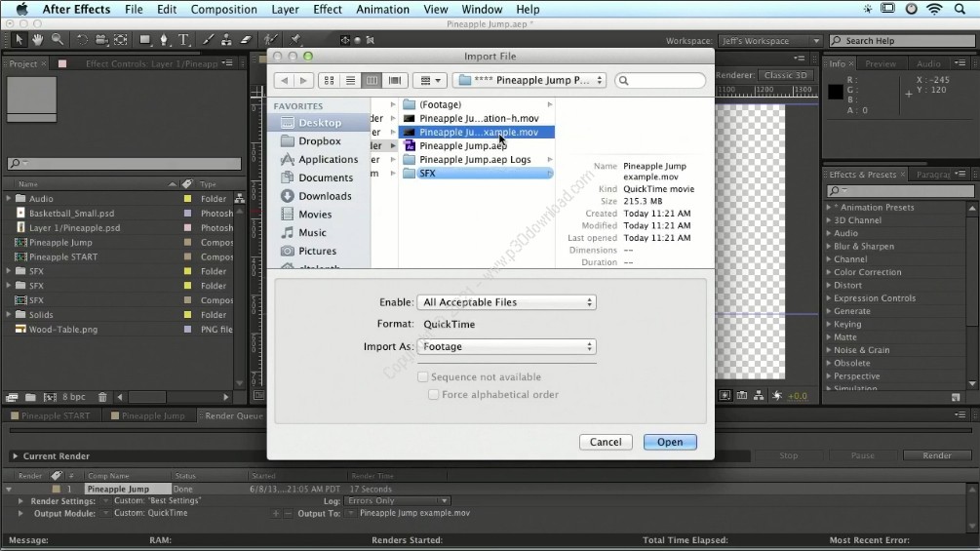This screenshot has width=980, height=551.
Task: Select the Pen tool
Action: 165,40
